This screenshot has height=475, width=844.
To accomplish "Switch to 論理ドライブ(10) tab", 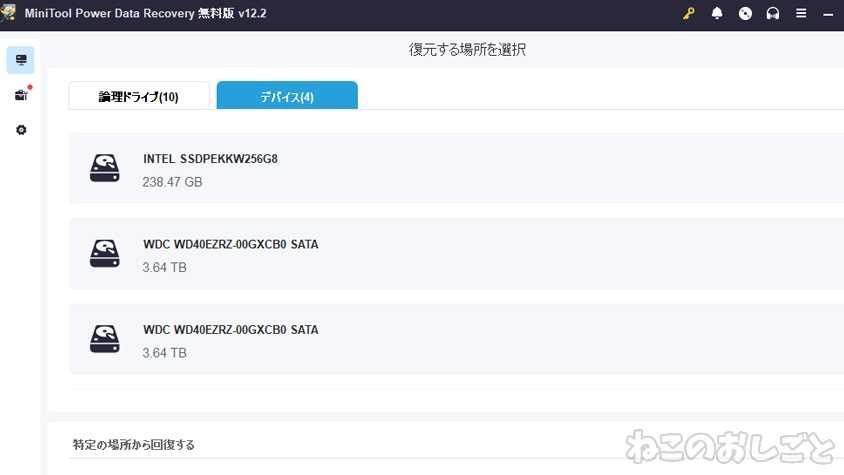I will pos(139,96).
